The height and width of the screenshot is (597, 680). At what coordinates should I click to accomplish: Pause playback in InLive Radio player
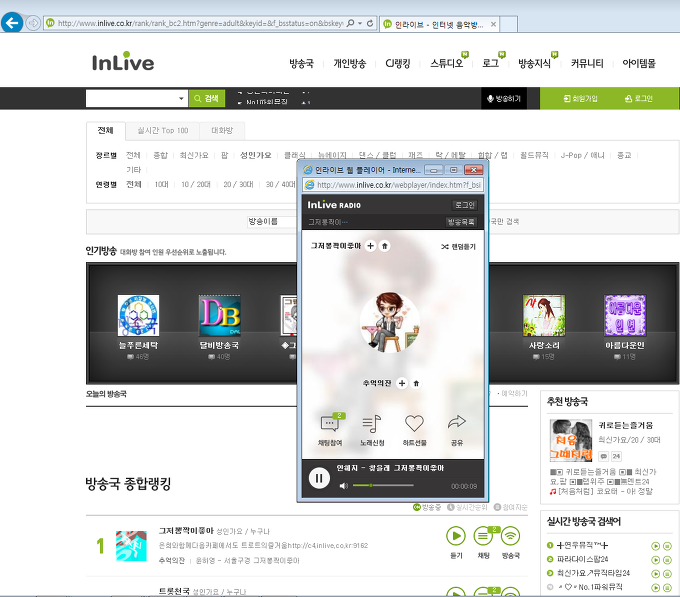pyautogui.click(x=319, y=478)
